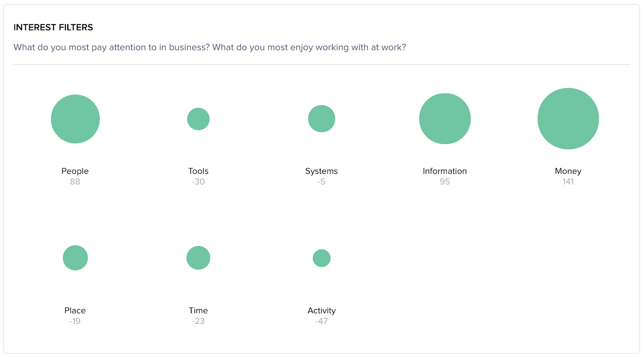
Task: Click the Interest Filters heading
Action: tap(53, 27)
